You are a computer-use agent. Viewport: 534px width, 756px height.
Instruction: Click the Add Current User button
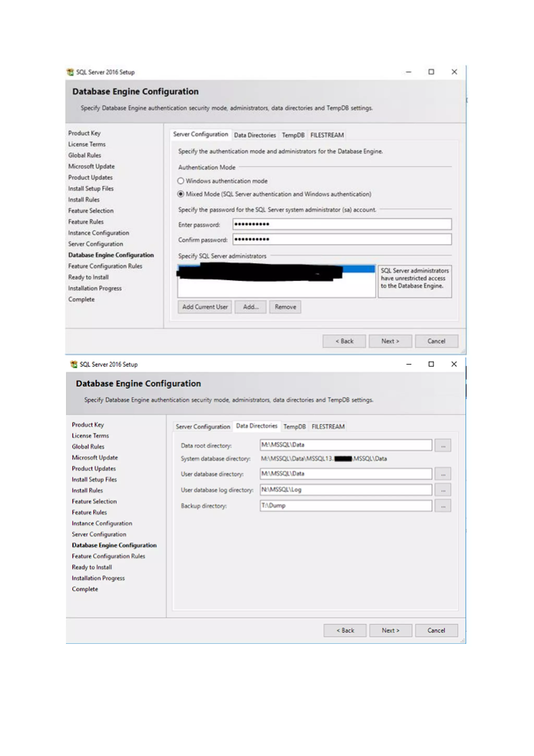pos(205,307)
